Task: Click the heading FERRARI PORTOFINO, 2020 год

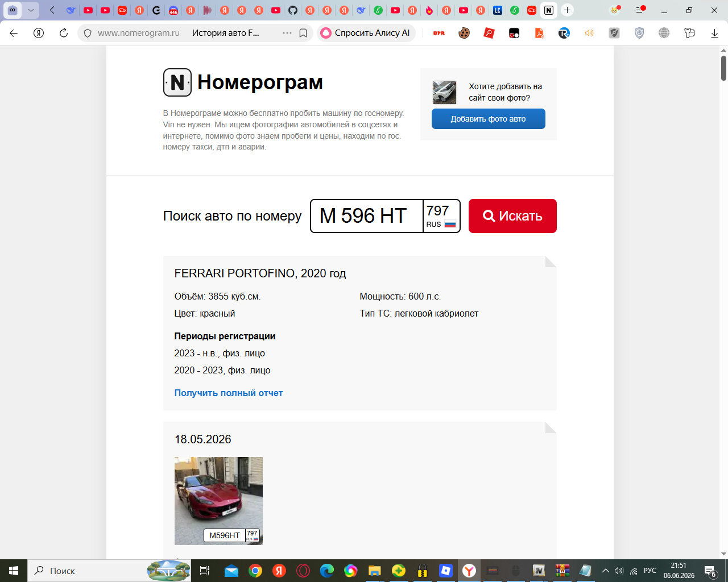Action: click(x=260, y=273)
